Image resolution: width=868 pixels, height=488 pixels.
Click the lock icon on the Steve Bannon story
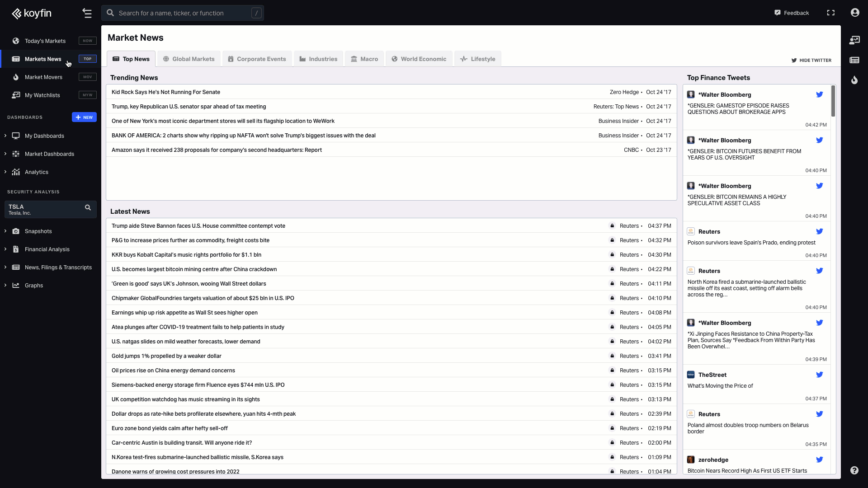click(x=612, y=226)
